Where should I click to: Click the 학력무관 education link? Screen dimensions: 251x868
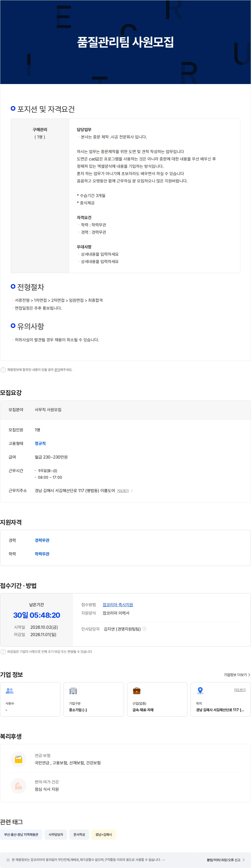tap(42, 554)
